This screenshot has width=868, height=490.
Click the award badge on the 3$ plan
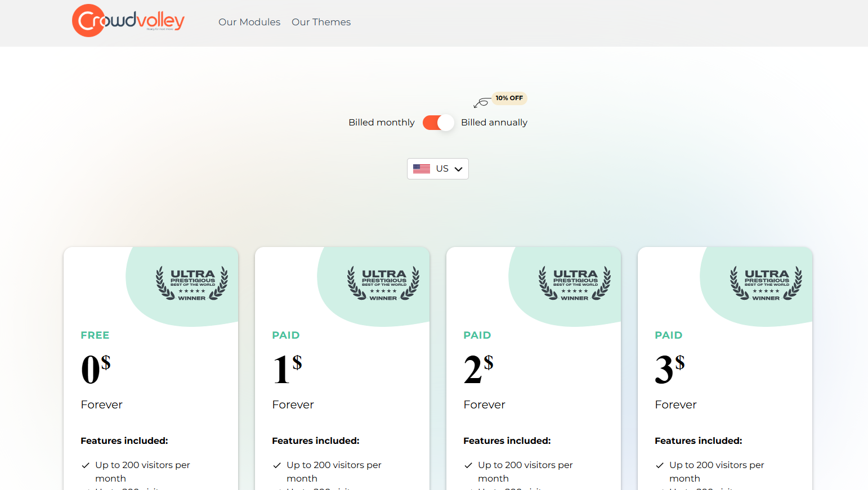point(766,284)
